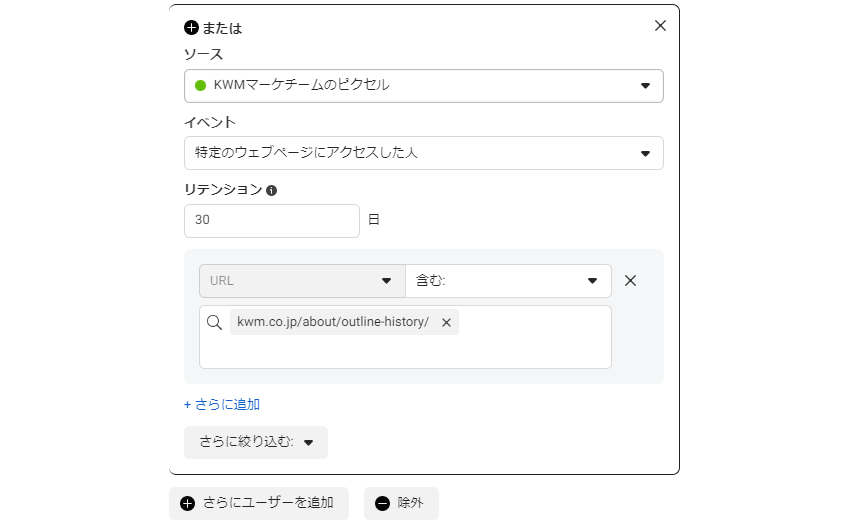
Task: Expand the さらに絞り込む dropdown
Action: click(256, 442)
